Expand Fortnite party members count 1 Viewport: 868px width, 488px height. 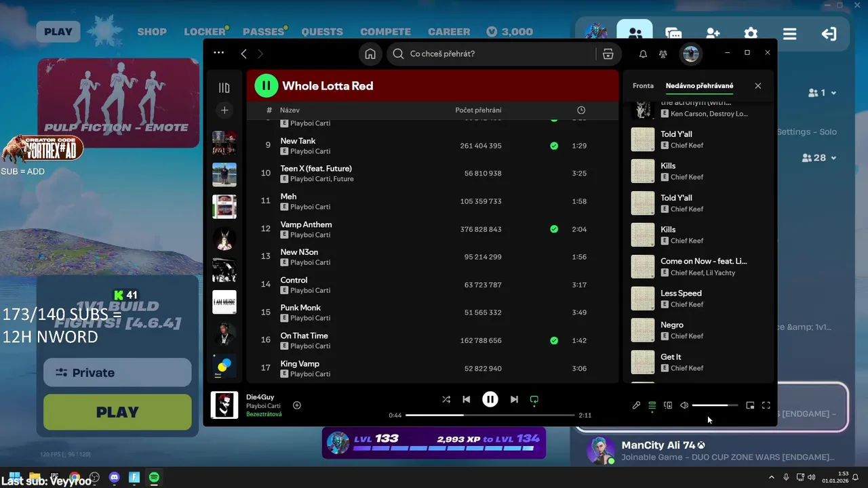[x=823, y=93]
